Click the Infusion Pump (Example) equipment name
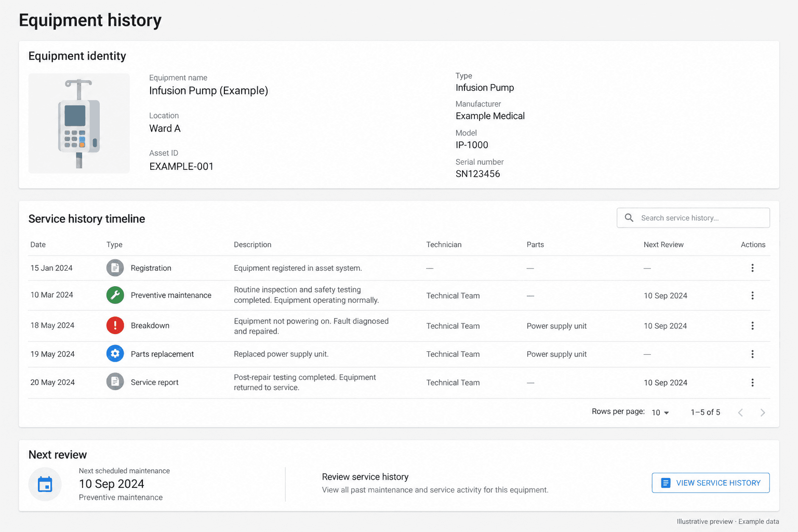 [208, 90]
